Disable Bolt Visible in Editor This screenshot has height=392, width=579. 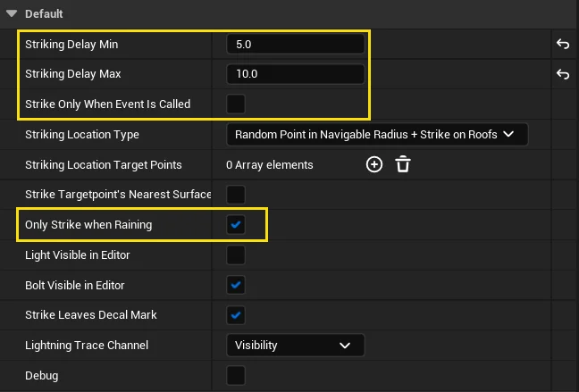point(236,286)
